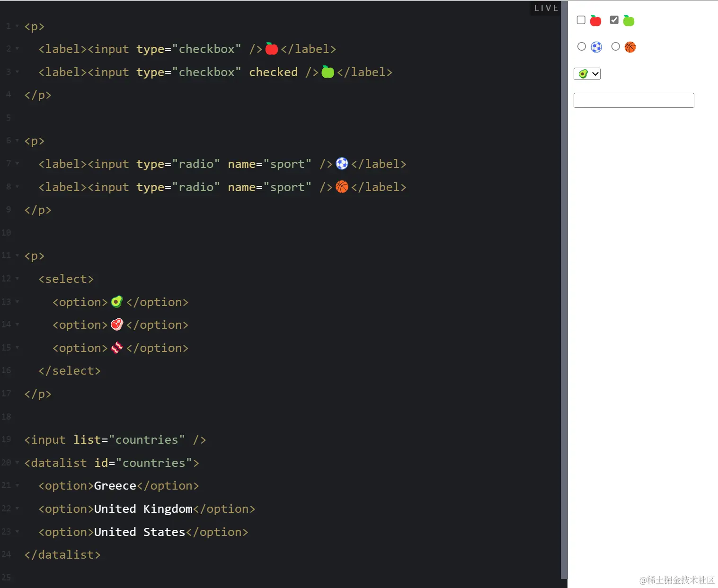Viewport: 718px width, 588px height.
Task: Fold the paragraph starting at line 11
Action: (x=17, y=255)
